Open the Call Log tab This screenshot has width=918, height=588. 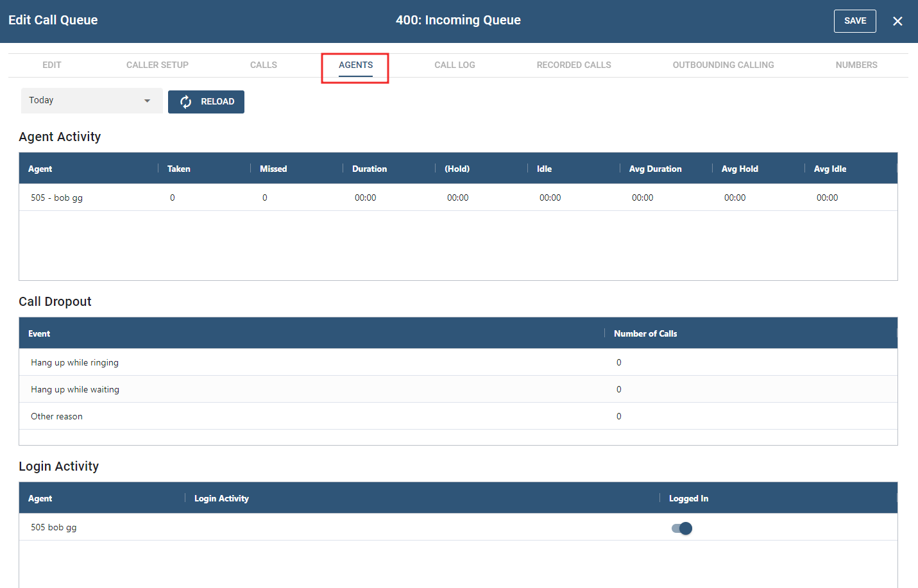[454, 65]
